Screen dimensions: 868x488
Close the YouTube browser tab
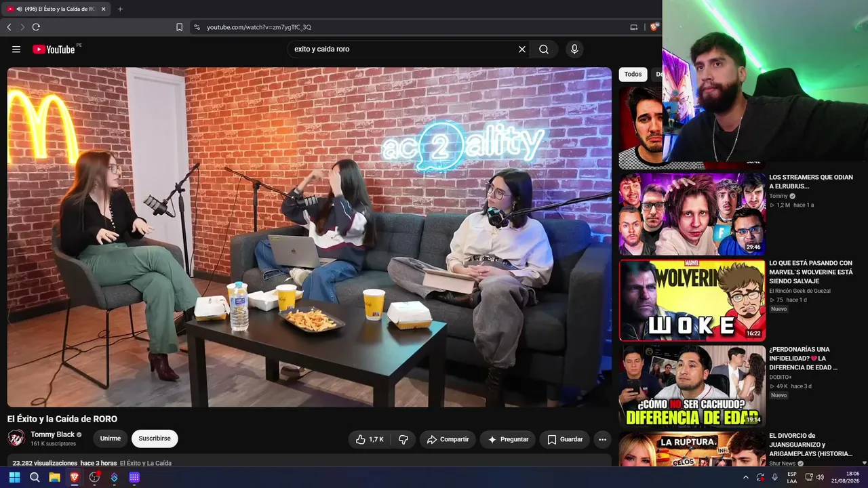pyautogui.click(x=103, y=9)
